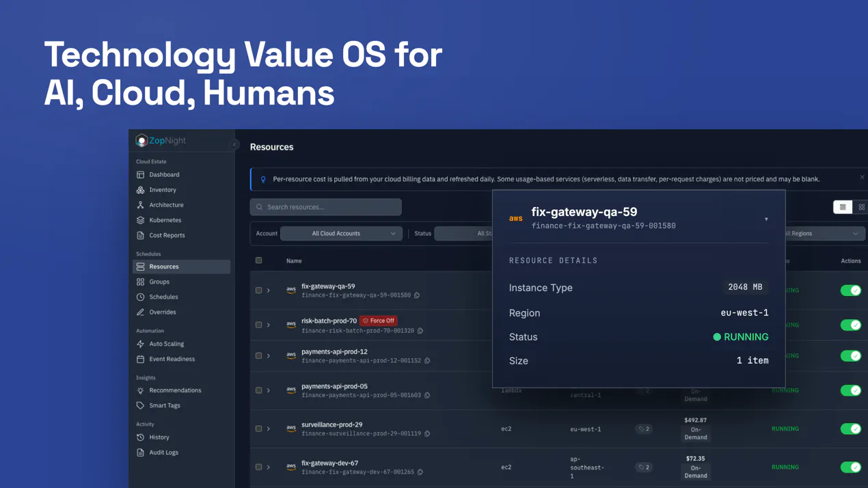The width and height of the screenshot is (868, 488).
Task: Click the Force Off badge on risk-batch-prod-70
Action: [x=379, y=321]
